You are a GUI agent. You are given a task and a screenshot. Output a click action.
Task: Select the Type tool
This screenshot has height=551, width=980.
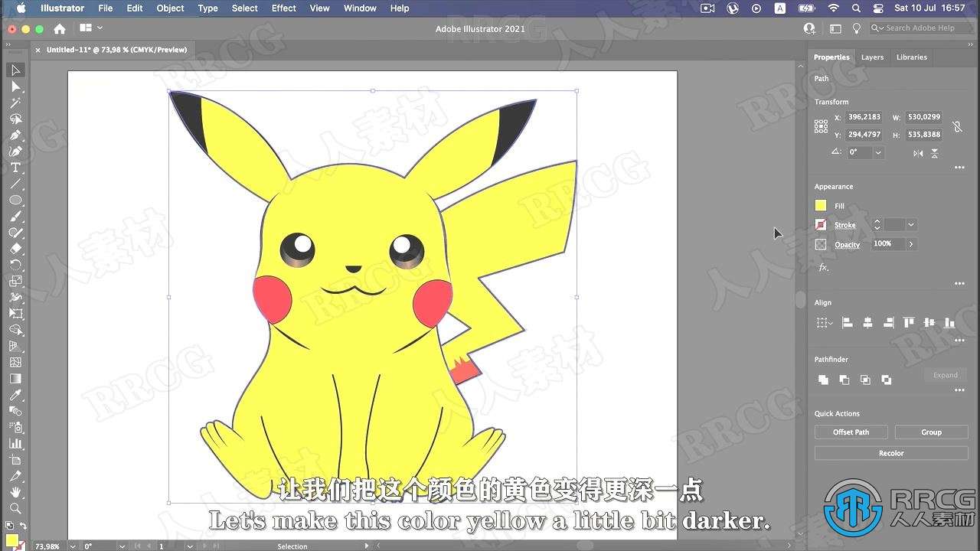(x=15, y=168)
